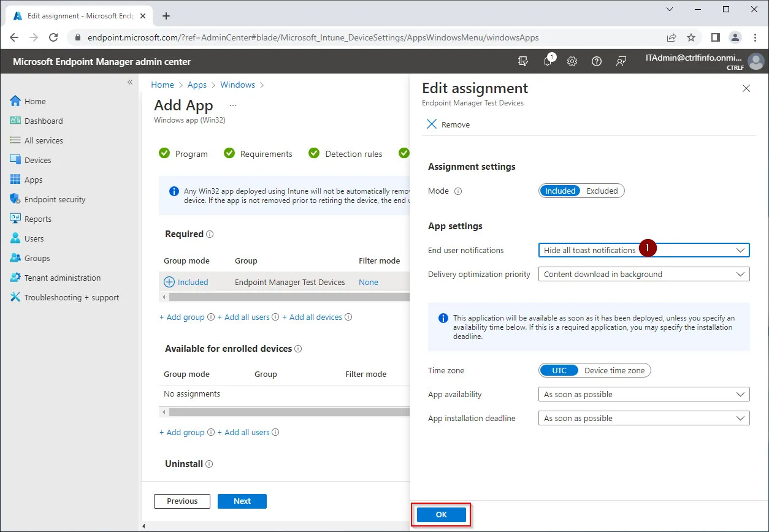Open the ITAdmin account avatar
This screenshot has width=769, height=532.
click(756, 61)
